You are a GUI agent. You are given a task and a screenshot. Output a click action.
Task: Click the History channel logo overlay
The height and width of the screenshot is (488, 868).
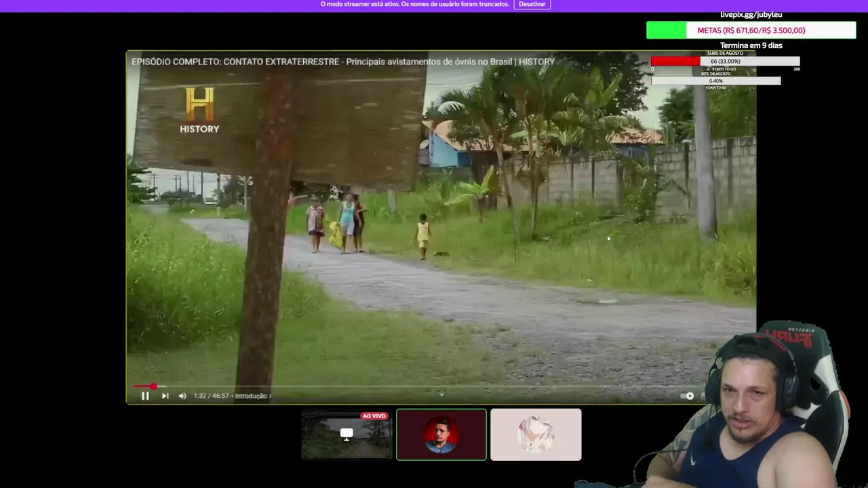pyautogui.click(x=199, y=110)
